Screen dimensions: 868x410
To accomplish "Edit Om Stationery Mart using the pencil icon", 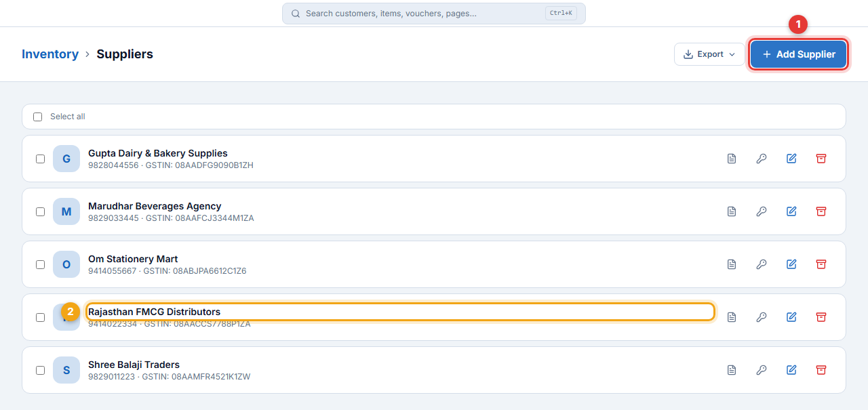I will coord(791,264).
